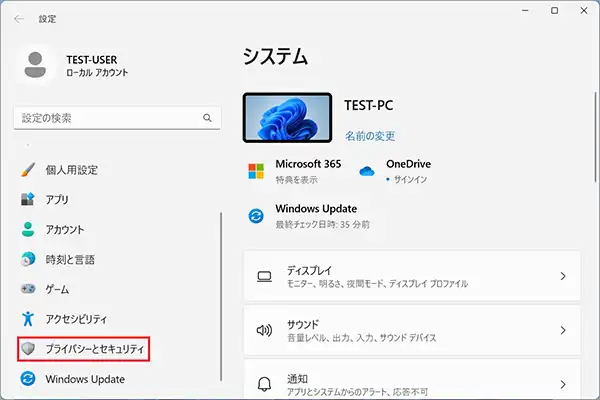Click the search magnifier icon
Image resolution: width=600 pixels, height=400 pixels.
pyautogui.click(x=207, y=118)
